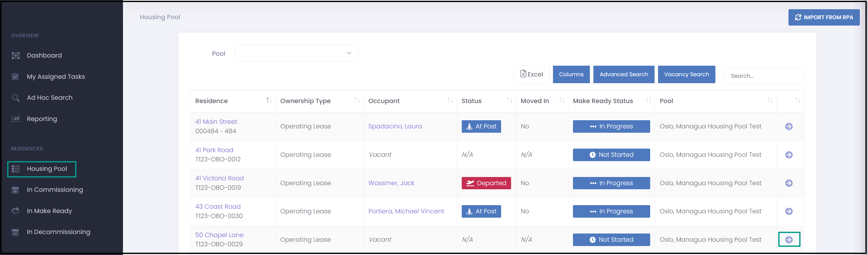Open occupant Wassmer, Jack link
This screenshot has height=255, width=868.
pyautogui.click(x=391, y=183)
